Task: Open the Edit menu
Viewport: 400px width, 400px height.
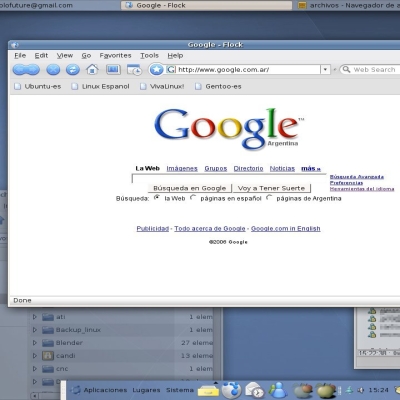Action: point(41,55)
